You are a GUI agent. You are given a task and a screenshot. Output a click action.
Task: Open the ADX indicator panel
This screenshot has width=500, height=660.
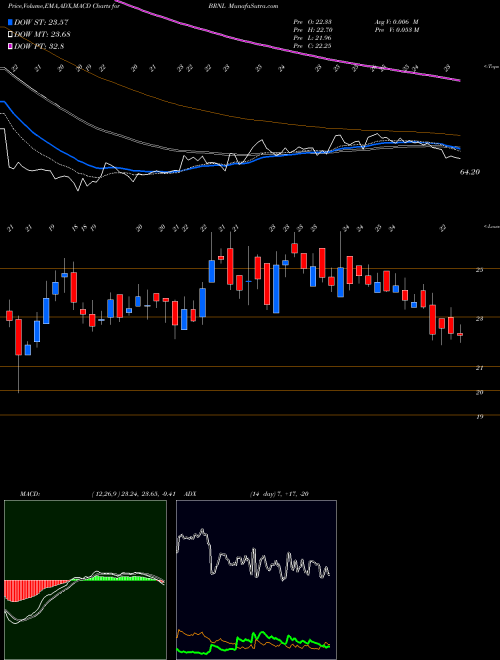point(256,580)
